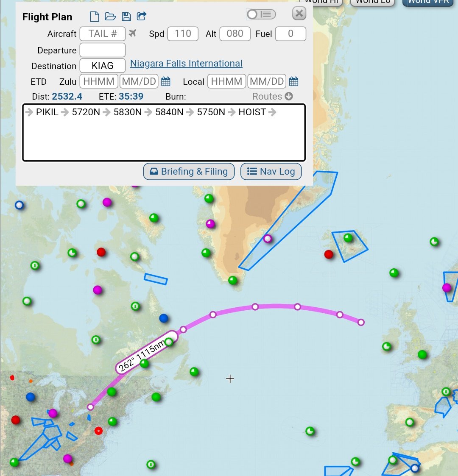The width and height of the screenshot is (458, 476).
Task: Click the aircraft airplane icon beside TAIL #
Action: tap(132, 33)
